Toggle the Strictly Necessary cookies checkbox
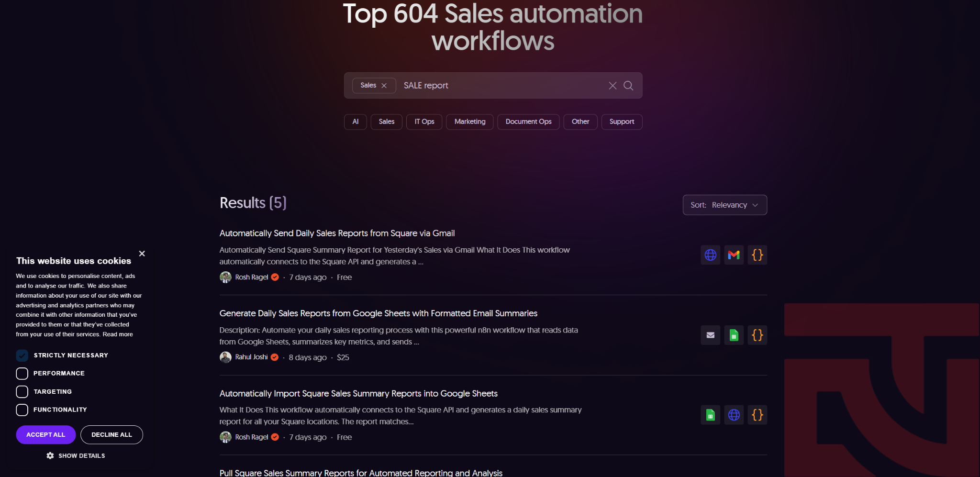This screenshot has height=477, width=980. click(x=22, y=355)
